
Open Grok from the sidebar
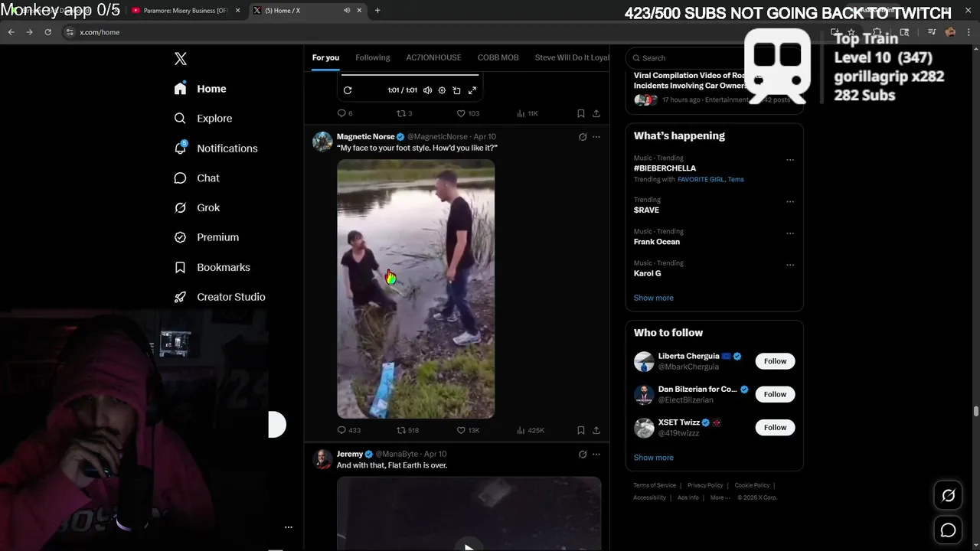tap(197, 208)
